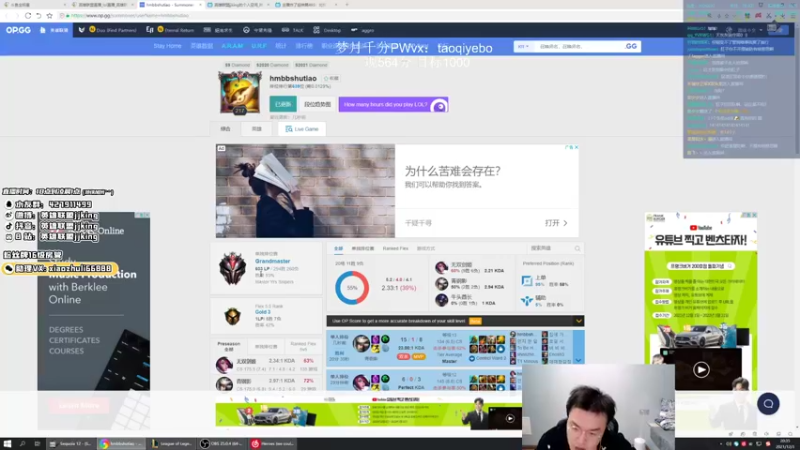Open the KR region dropdown
This screenshot has height=450, width=800.
click(x=523, y=46)
